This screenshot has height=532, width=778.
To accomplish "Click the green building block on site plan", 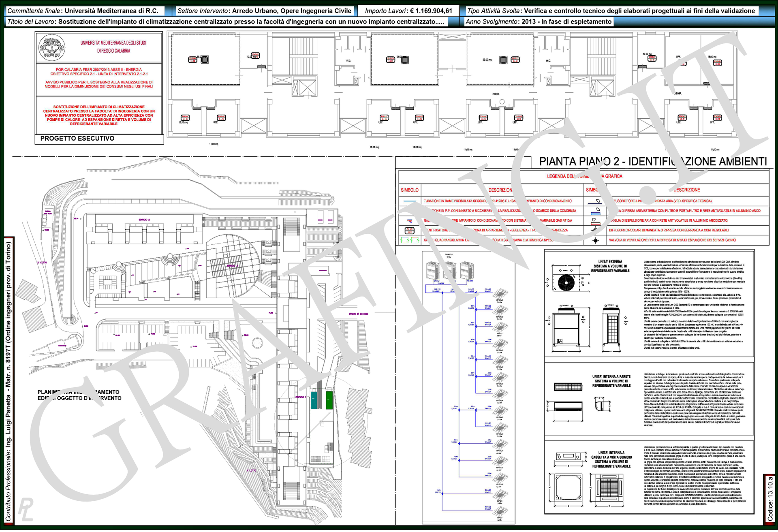I will pyautogui.click(x=329, y=400).
